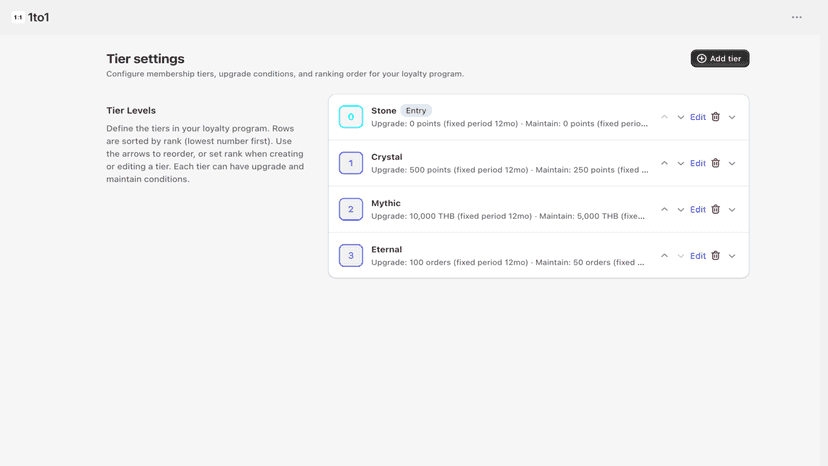Move Mythic tier up one rank
828x466 pixels.
tap(664, 209)
